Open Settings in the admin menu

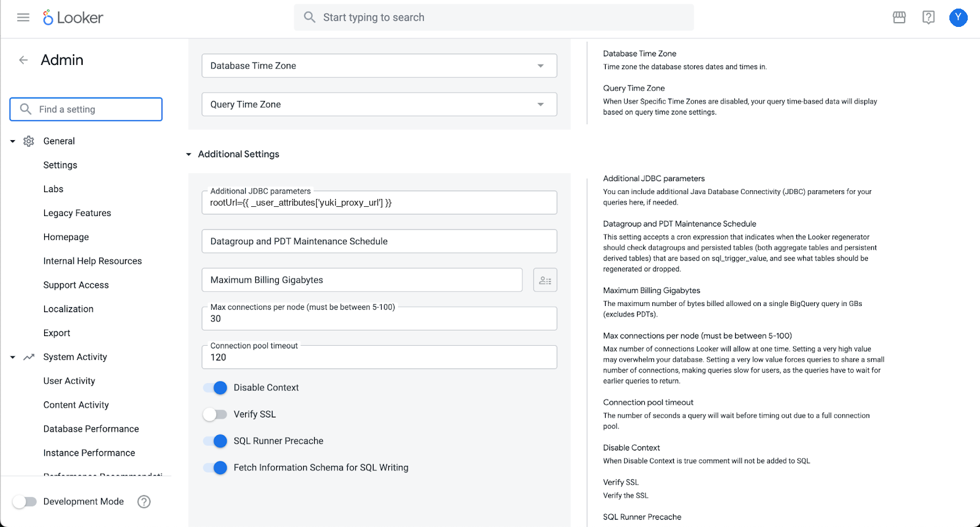tap(60, 165)
